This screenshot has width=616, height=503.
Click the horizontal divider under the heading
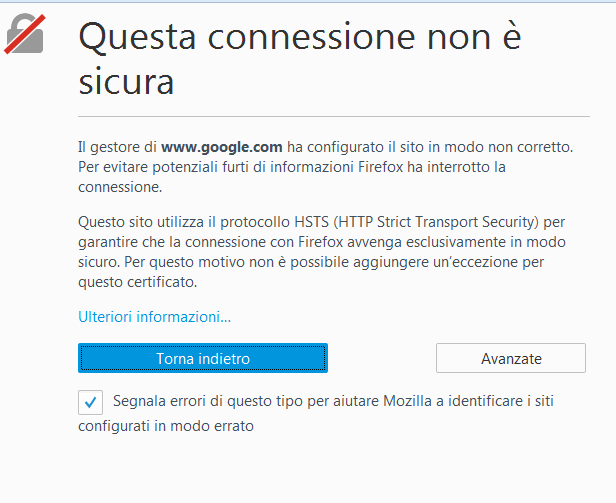pos(334,116)
